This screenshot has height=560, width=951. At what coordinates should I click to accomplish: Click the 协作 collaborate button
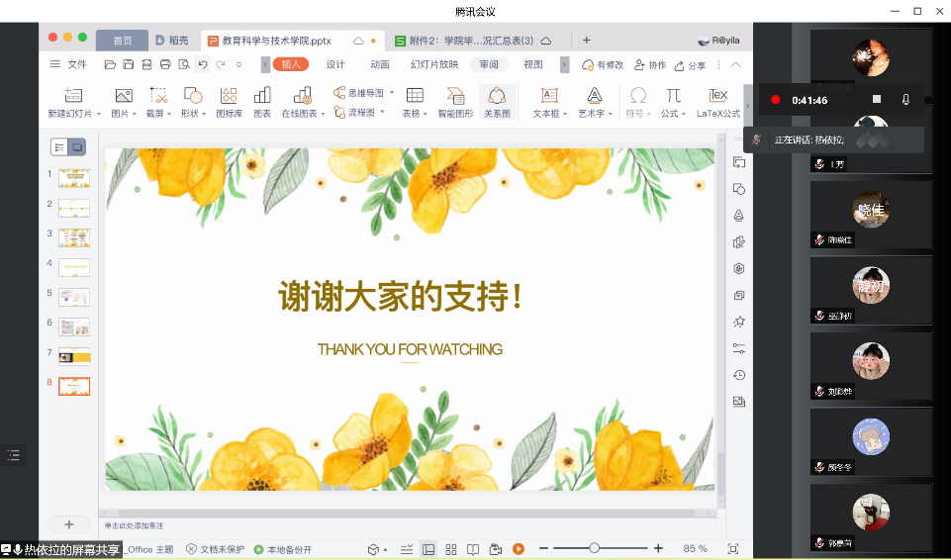tap(651, 65)
